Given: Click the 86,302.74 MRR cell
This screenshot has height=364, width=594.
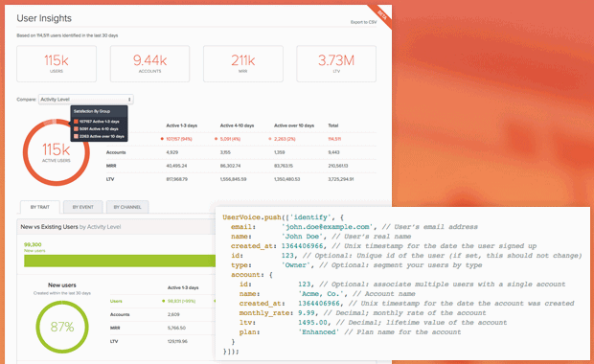Looking at the screenshot, I should (230, 166).
